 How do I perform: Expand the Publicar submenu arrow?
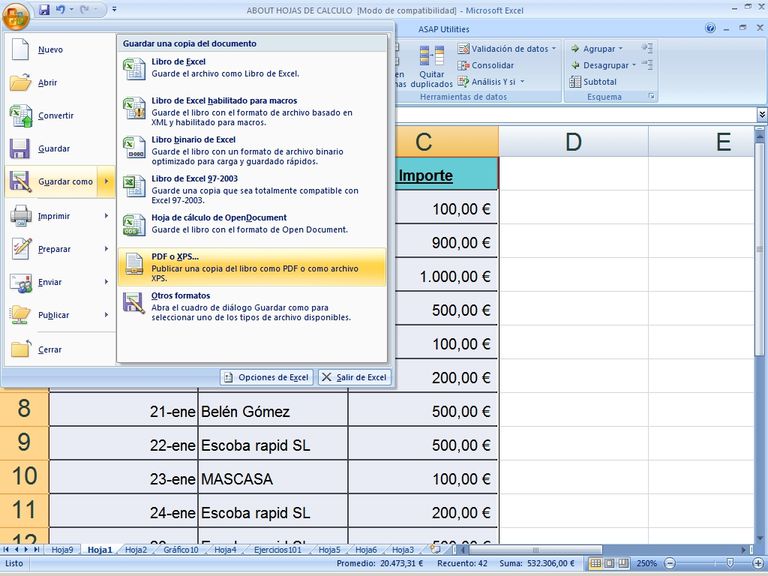[106, 315]
